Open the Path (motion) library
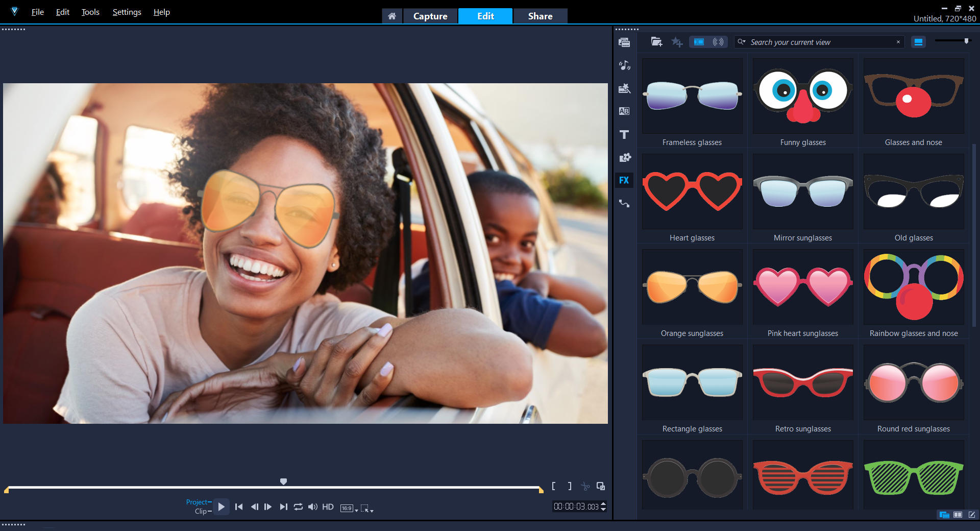The image size is (980, 531). [x=624, y=204]
